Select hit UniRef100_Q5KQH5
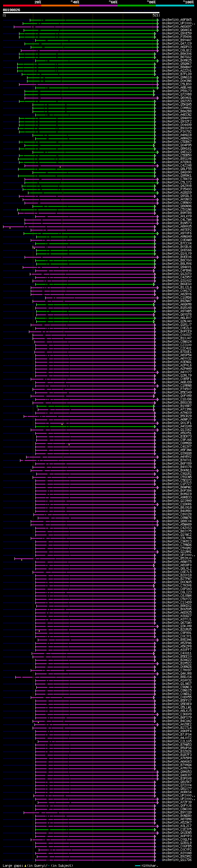Viewport: 197px width, 868px height. [x=176, y=104]
